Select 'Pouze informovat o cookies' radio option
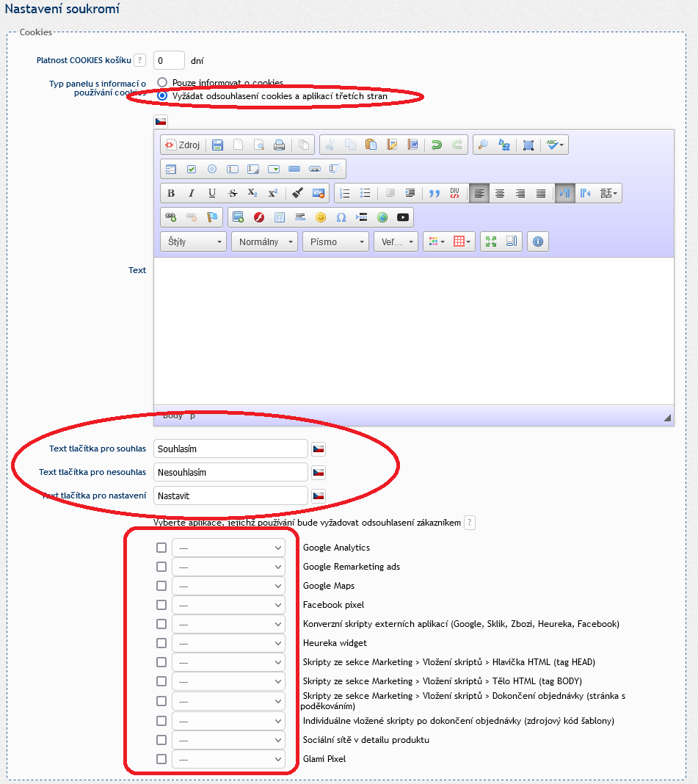 pyautogui.click(x=162, y=83)
